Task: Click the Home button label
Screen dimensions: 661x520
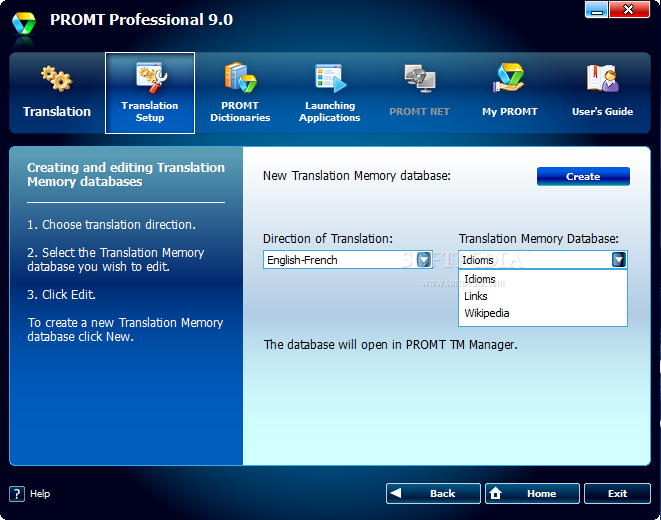Action: 542,493
